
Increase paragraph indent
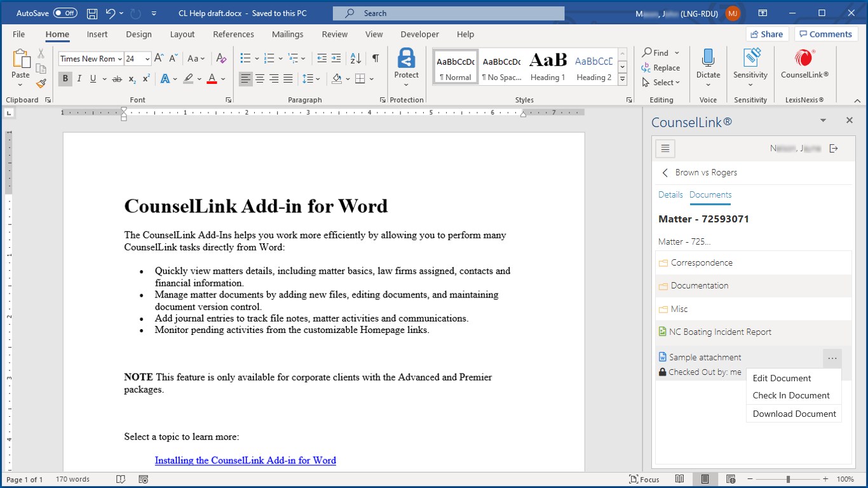tap(337, 58)
